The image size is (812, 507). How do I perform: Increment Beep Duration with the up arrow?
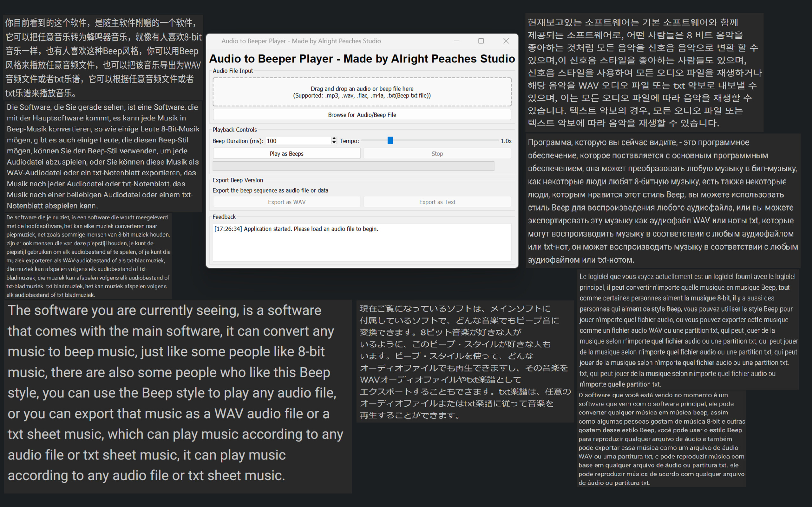(334, 138)
